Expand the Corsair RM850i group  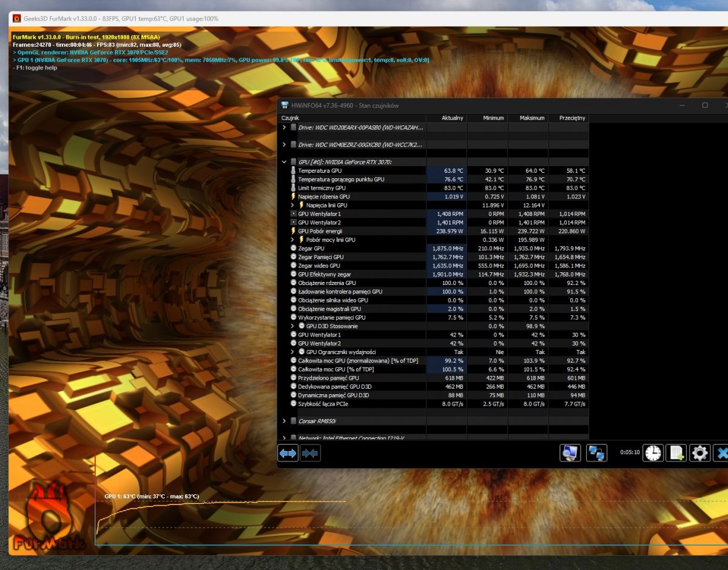[284, 421]
